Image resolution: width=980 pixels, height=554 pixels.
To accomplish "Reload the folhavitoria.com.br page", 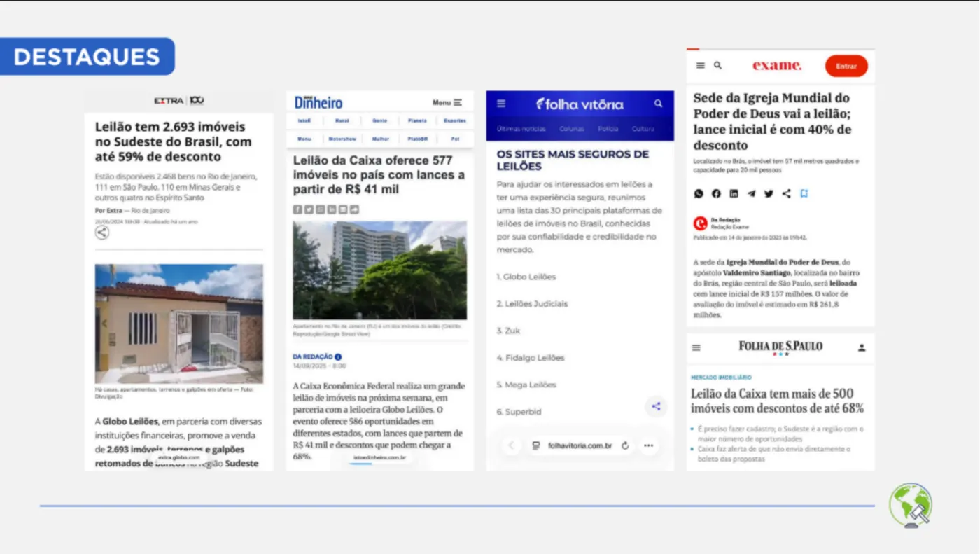I will click(x=624, y=445).
